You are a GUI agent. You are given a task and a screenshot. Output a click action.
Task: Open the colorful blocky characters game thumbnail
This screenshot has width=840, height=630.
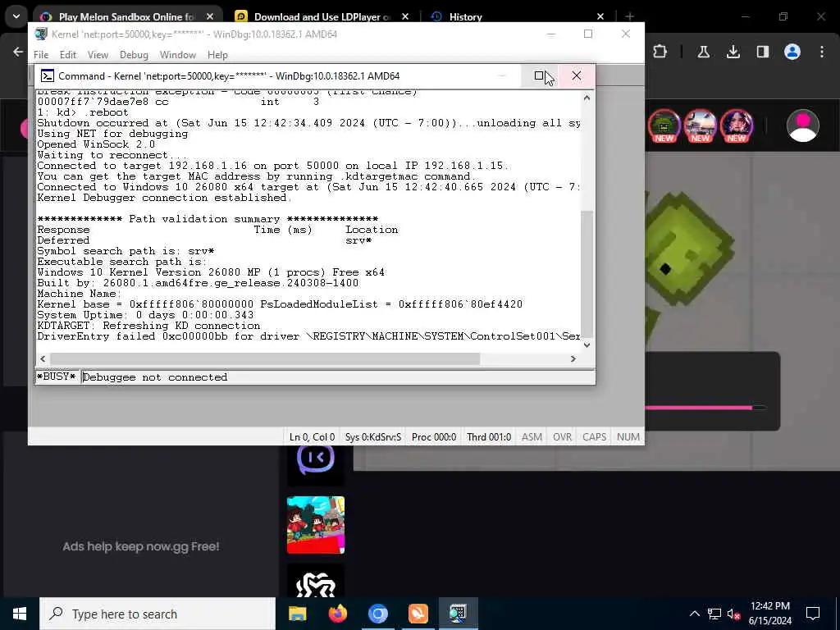tap(316, 525)
